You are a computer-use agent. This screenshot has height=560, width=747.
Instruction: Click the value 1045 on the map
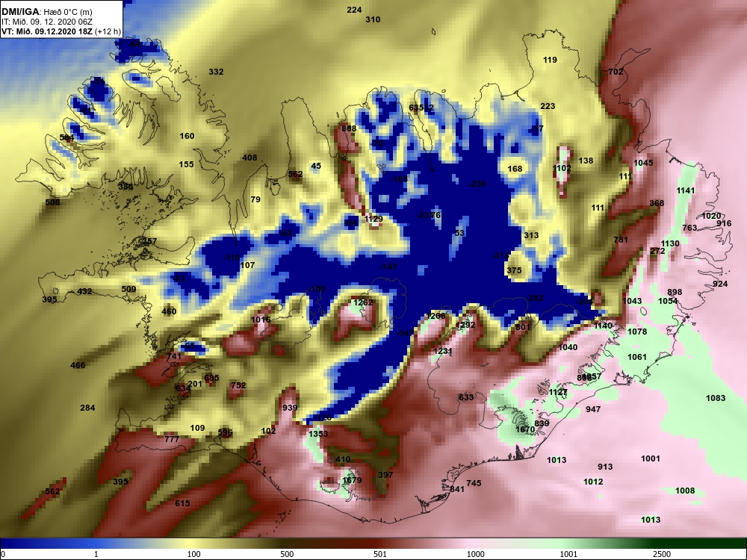point(643,163)
